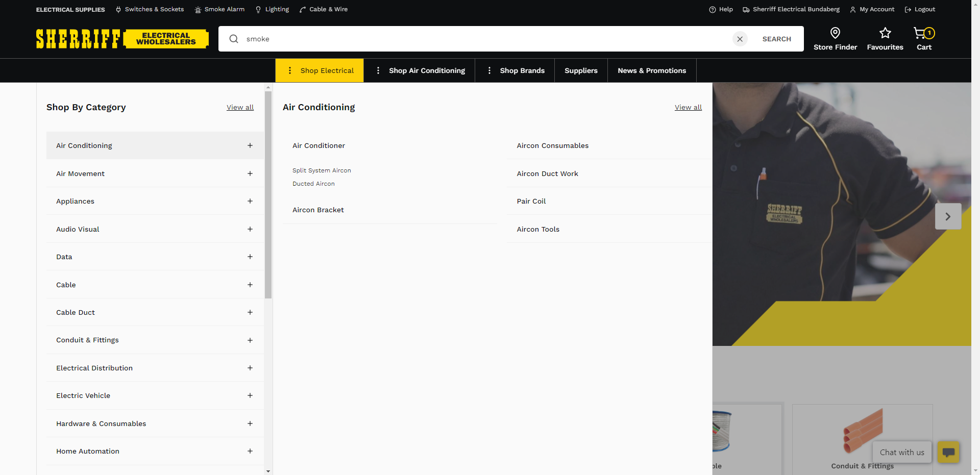Viewport: 980px width, 475px height.
Task: Expand the Electric Vehicle category
Action: [x=250, y=395]
